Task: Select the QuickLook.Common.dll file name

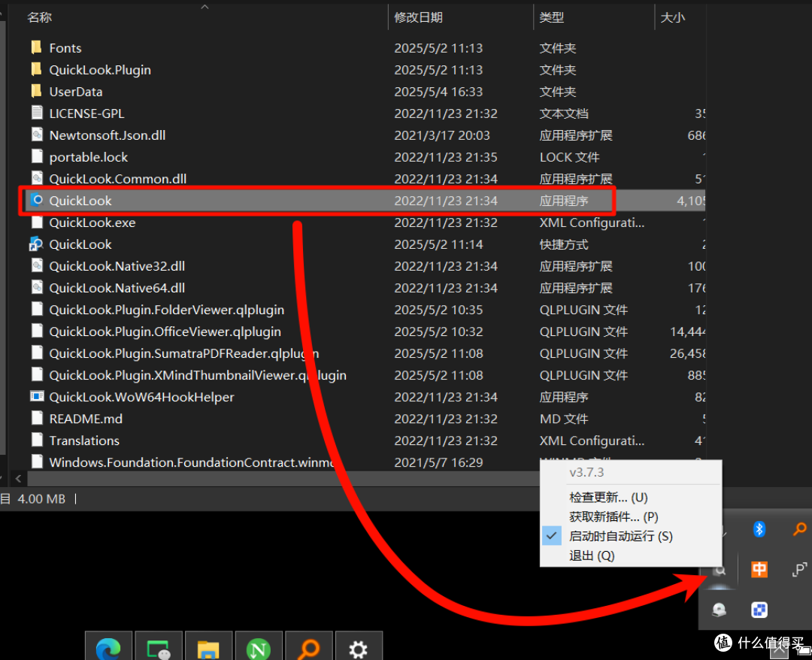Action: coord(118,179)
